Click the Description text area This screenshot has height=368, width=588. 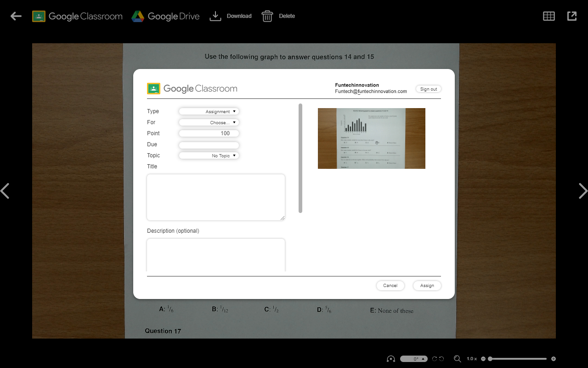tap(216, 255)
